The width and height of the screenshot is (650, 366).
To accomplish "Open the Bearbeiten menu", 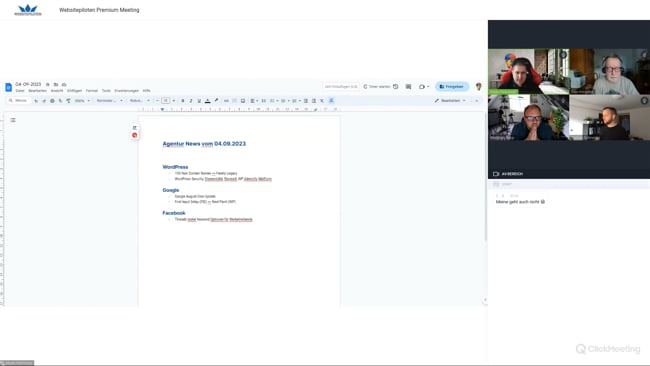I will tap(37, 90).
